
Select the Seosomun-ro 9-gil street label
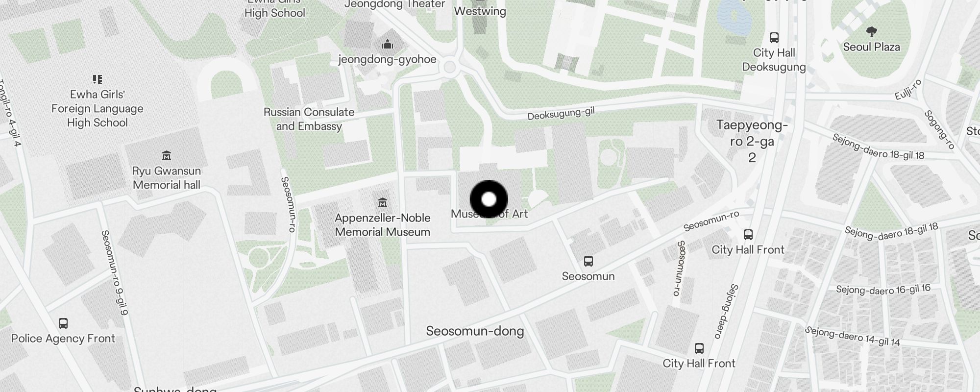click(x=114, y=272)
